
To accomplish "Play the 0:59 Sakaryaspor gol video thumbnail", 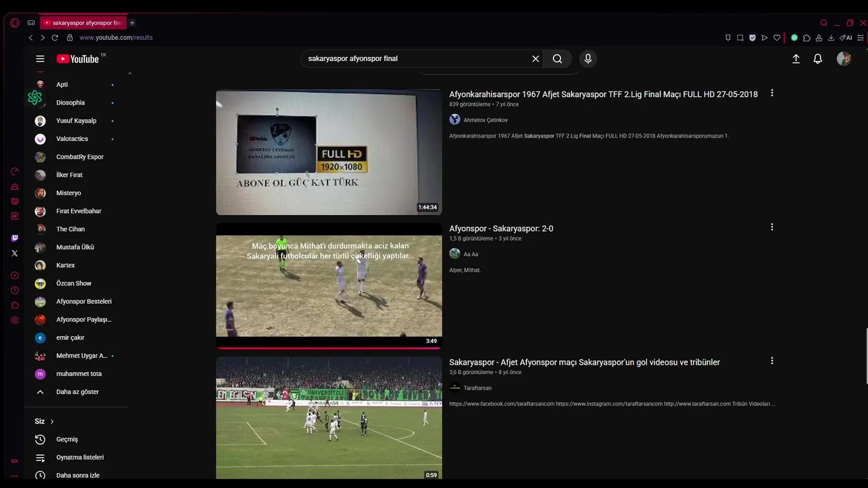I will point(329,418).
